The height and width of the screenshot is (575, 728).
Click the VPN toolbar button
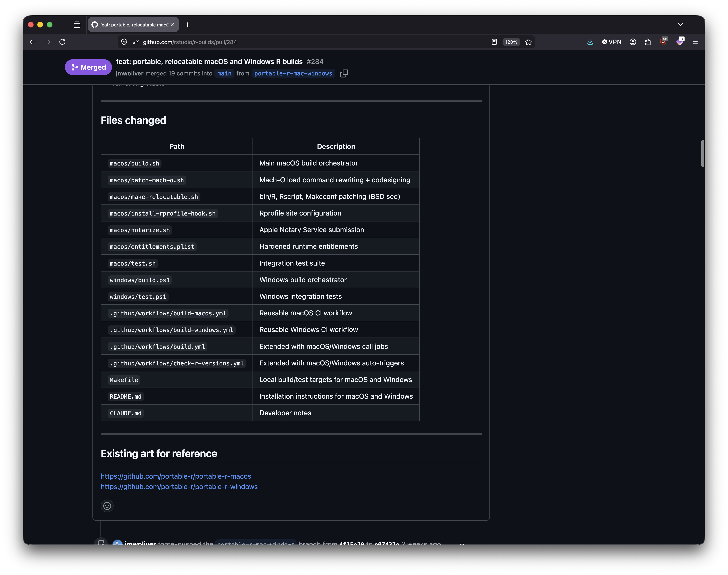612,42
